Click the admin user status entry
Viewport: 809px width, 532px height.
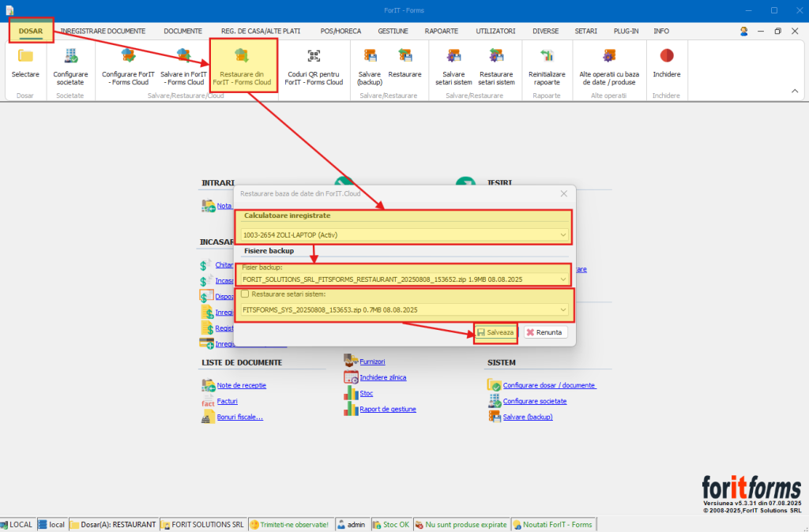click(x=352, y=525)
